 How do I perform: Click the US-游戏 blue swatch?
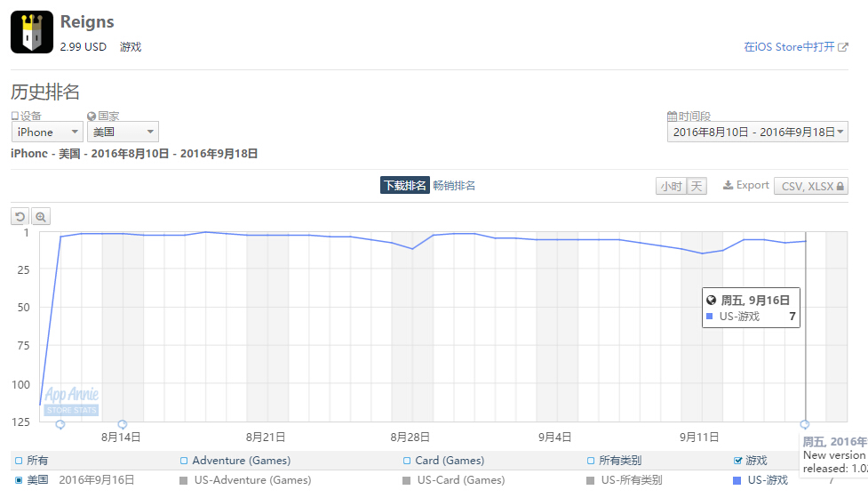[x=737, y=480]
